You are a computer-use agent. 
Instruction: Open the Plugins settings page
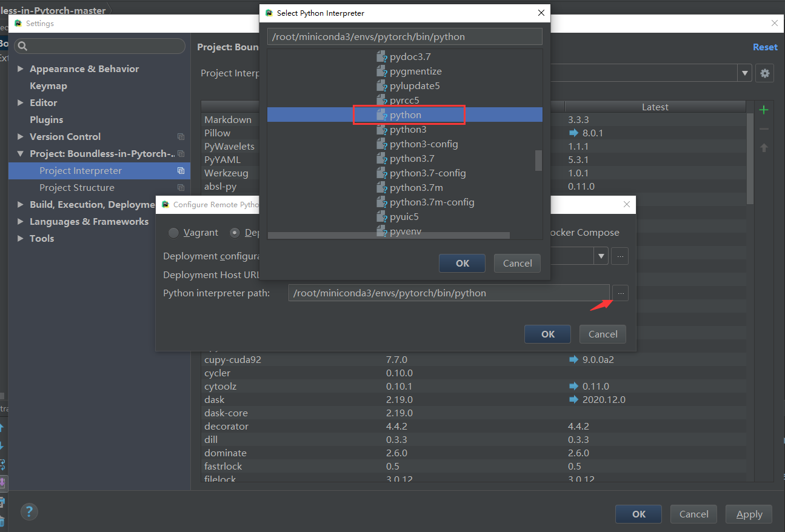[47, 119]
